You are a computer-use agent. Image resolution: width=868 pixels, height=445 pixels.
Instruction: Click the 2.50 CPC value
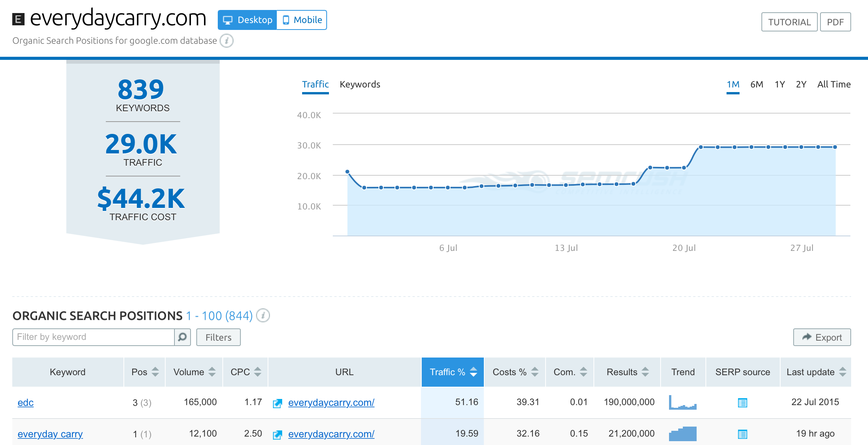253,433
